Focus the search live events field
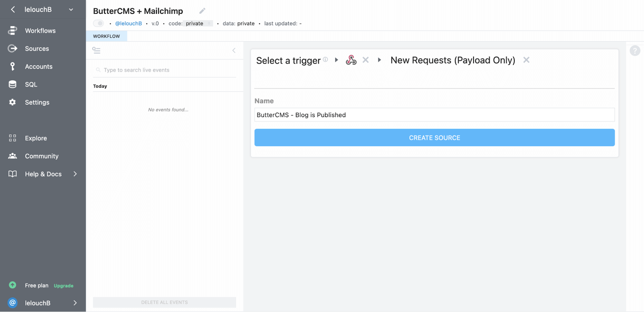 [165, 70]
